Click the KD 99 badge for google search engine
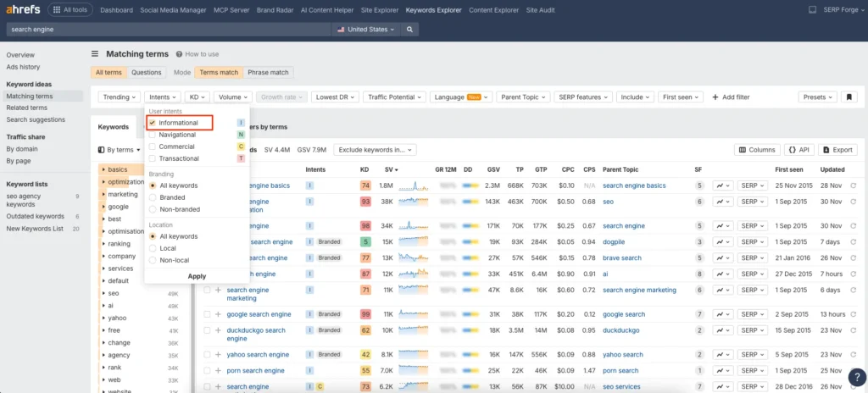This screenshot has width=868, height=393. pyautogui.click(x=365, y=314)
